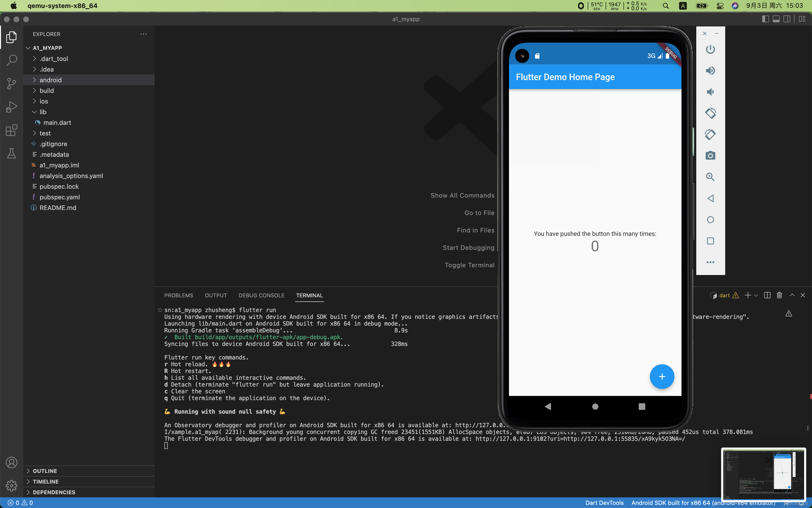
Task: Kill terminal with trash icon
Action: click(x=779, y=295)
